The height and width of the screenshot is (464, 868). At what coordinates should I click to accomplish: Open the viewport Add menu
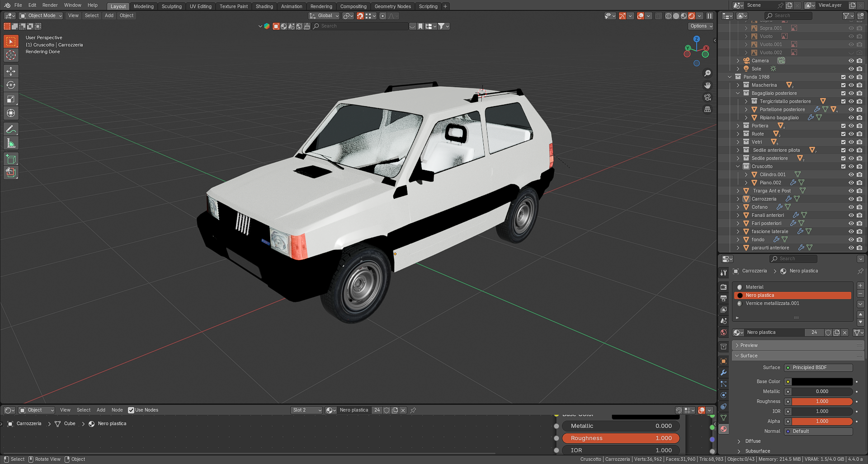109,16
